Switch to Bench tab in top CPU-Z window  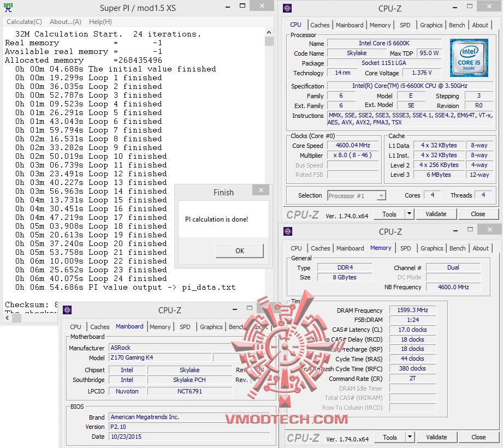457,25
